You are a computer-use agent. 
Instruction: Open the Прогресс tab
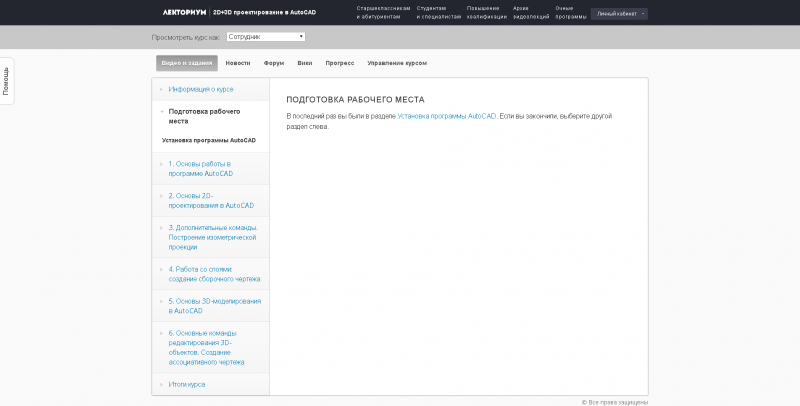point(340,63)
